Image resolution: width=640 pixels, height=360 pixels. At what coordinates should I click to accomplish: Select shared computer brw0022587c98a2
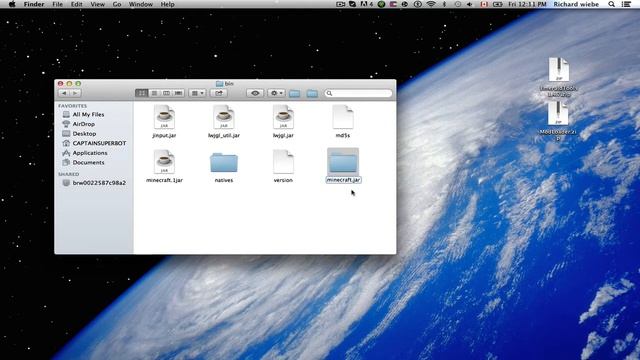coord(99,183)
